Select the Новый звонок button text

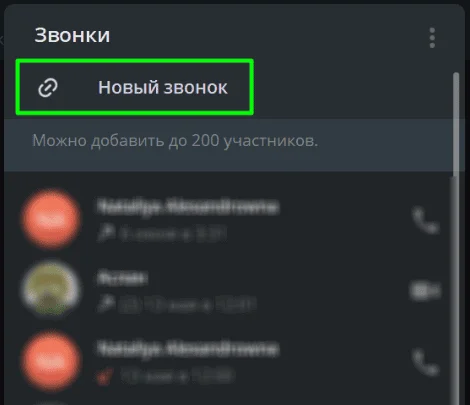coord(163,88)
